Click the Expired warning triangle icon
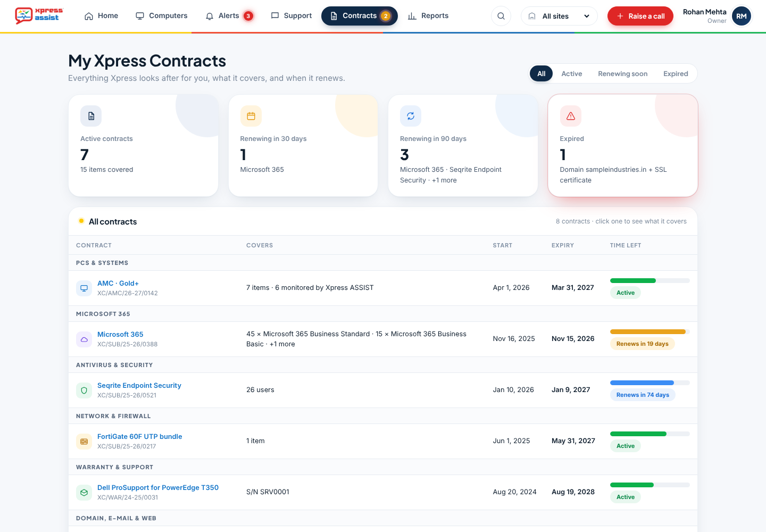The width and height of the screenshot is (766, 532). pyautogui.click(x=571, y=116)
